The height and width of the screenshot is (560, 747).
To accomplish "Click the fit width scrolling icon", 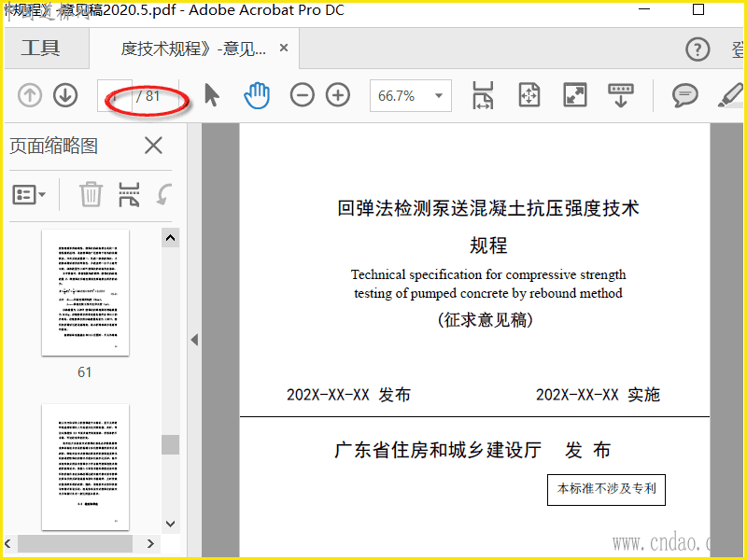I will coord(483,95).
